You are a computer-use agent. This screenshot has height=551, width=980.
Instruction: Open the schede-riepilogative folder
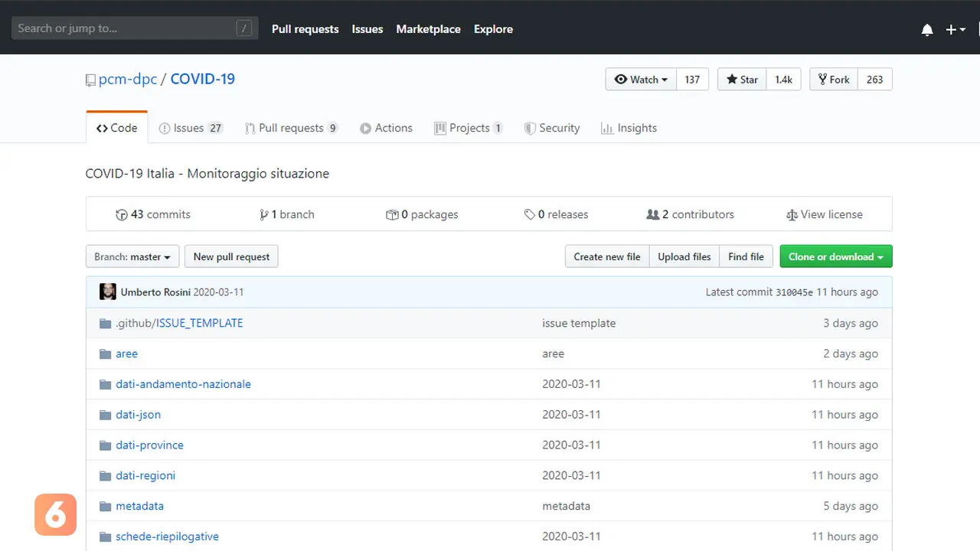tap(167, 536)
